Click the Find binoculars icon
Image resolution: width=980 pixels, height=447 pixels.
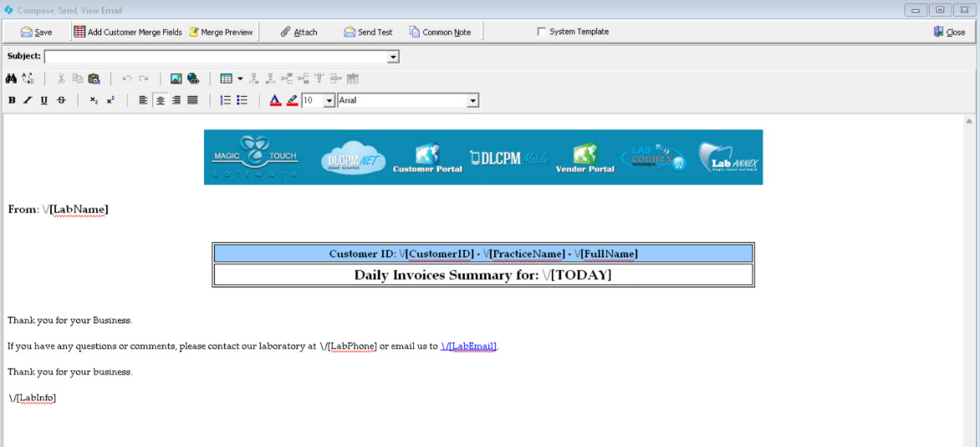tap(12, 79)
